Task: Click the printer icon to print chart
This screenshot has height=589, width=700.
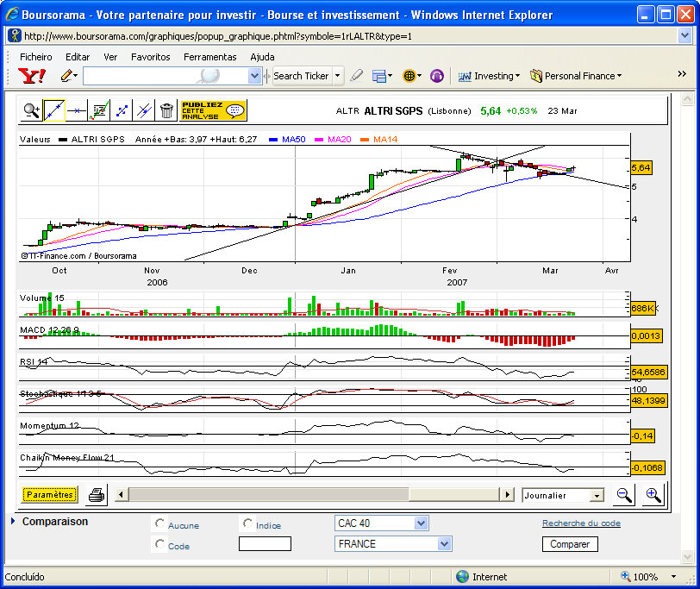Action: pyautogui.click(x=97, y=495)
